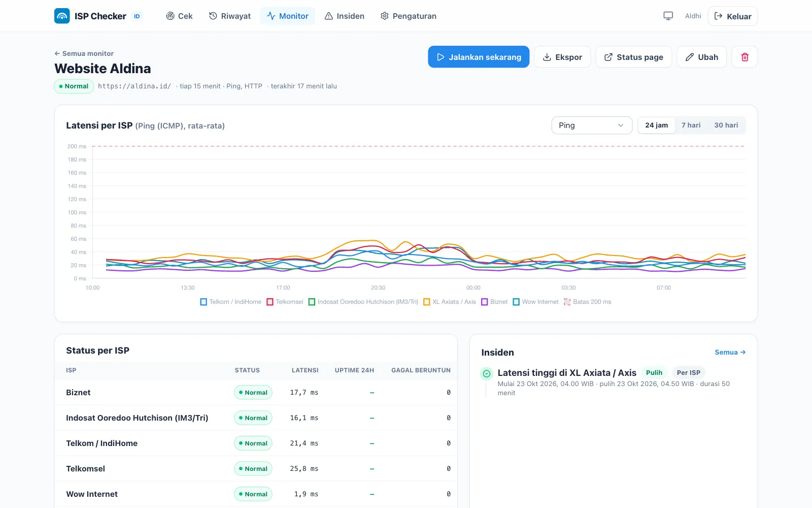The width and height of the screenshot is (812, 508).
Task: Open the Cek radar menu item
Action: click(179, 16)
